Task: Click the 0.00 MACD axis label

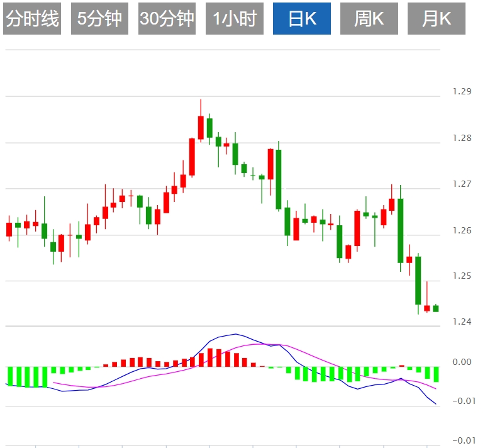Action: (x=462, y=362)
